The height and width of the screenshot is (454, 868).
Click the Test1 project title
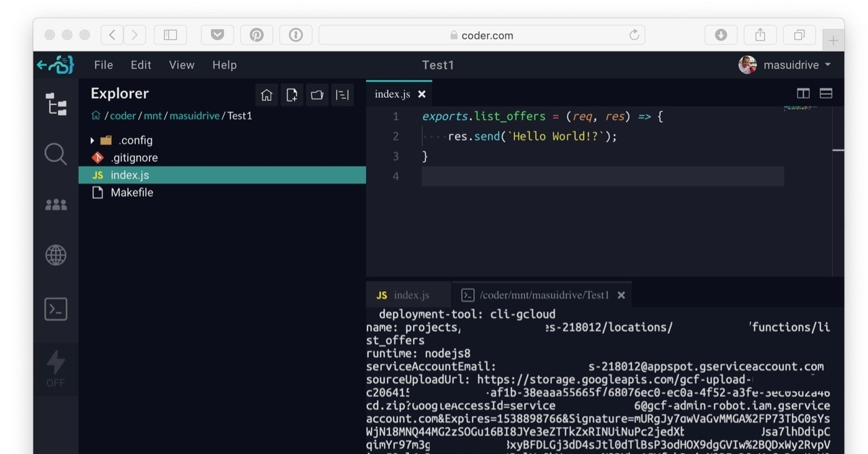[438, 65]
